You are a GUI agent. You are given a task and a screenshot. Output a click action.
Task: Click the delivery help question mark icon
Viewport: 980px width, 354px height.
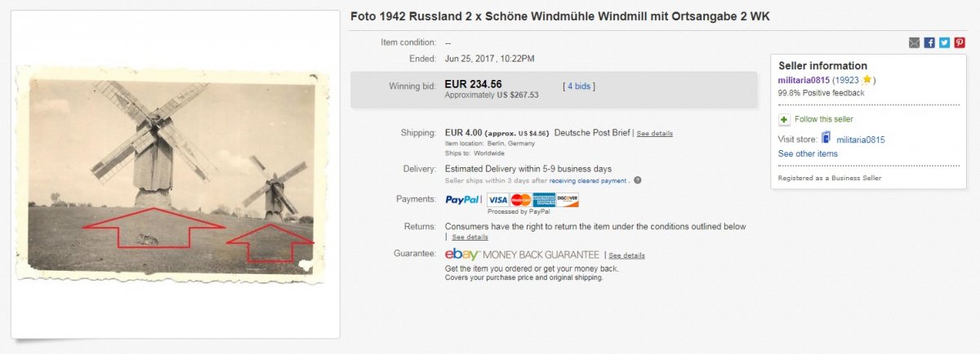(x=637, y=180)
